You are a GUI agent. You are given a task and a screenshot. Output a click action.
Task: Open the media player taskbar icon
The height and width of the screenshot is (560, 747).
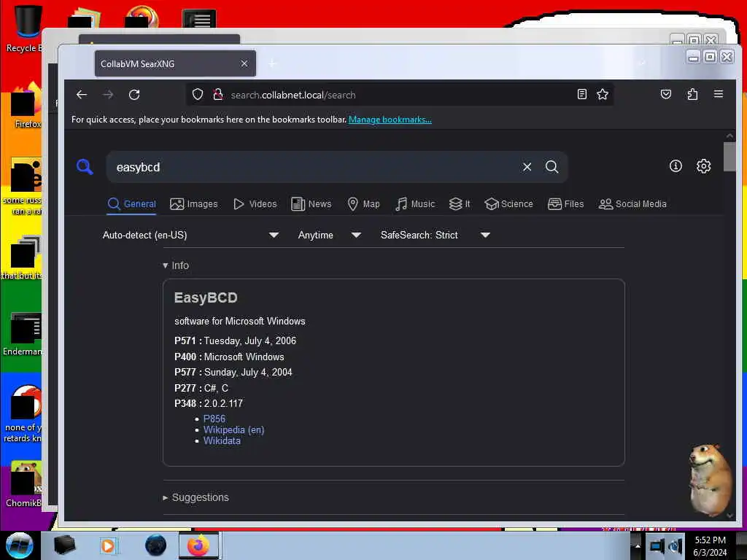[108, 545]
